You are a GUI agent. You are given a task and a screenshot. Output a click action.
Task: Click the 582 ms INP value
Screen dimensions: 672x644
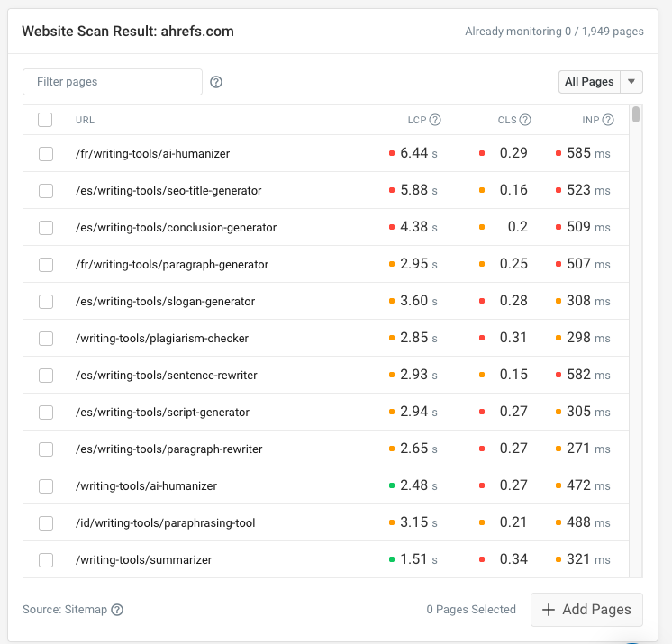coord(588,375)
